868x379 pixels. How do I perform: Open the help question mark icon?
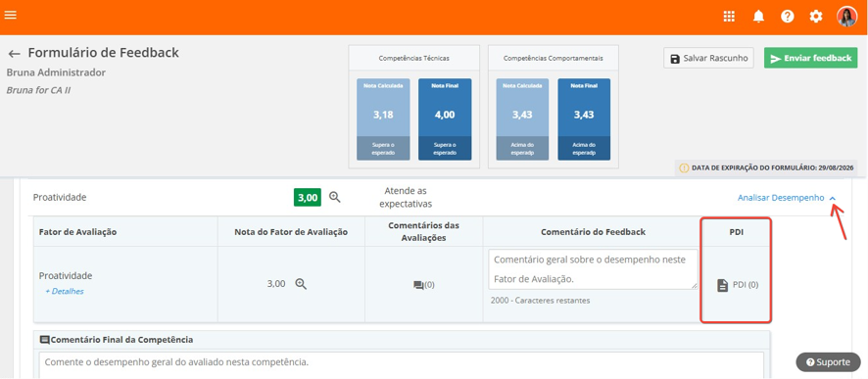[788, 17]
